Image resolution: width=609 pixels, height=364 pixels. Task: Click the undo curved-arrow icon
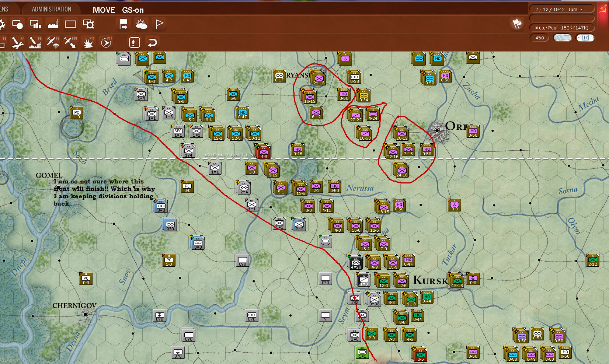click(x=152, y=42)
